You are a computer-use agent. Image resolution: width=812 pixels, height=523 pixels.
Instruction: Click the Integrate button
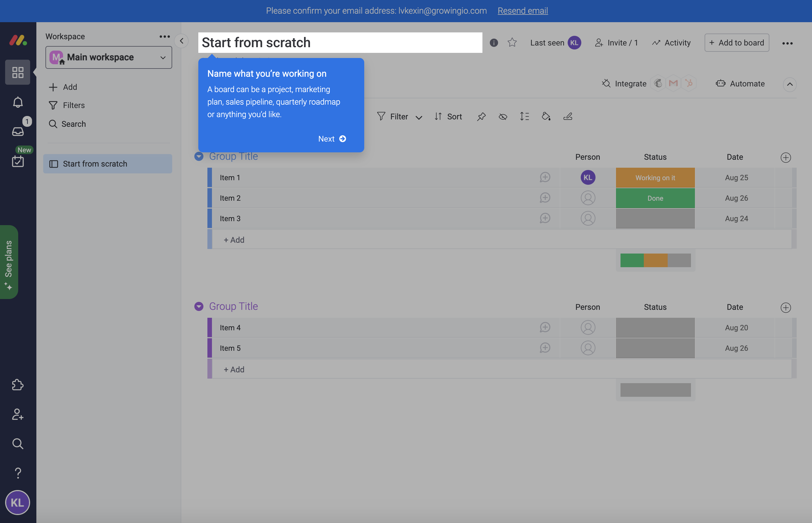pyautogui.click(x=624, y=84)
